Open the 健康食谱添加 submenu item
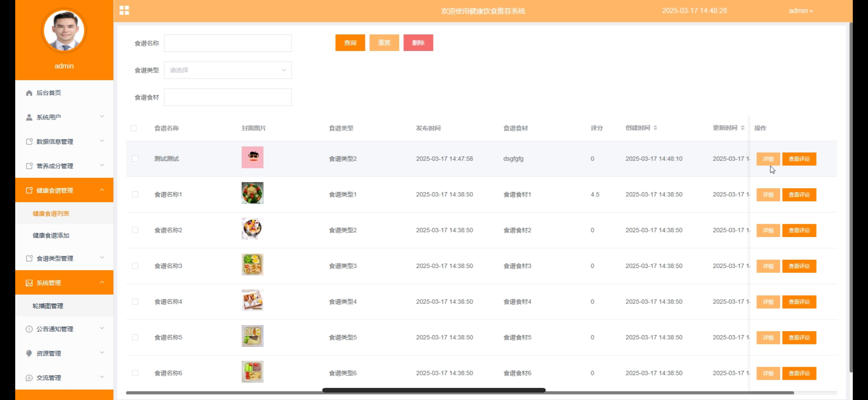This screenshot has width=868, height=400. (51, 235)
